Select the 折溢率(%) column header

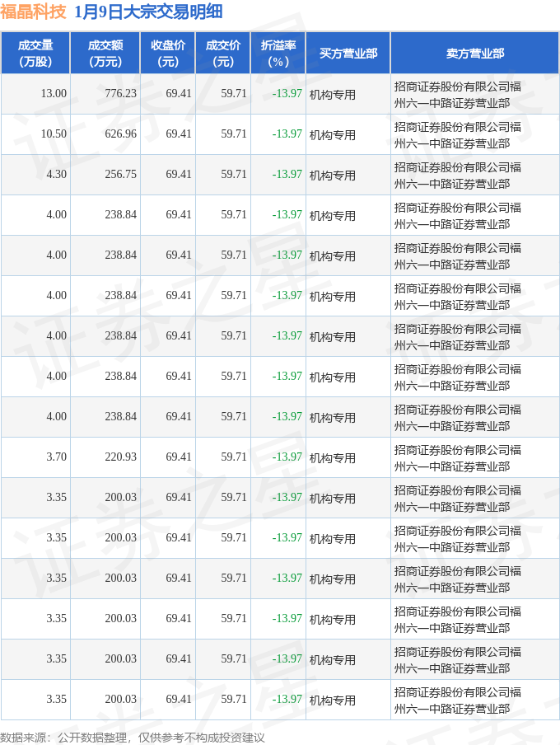(278, 53)
